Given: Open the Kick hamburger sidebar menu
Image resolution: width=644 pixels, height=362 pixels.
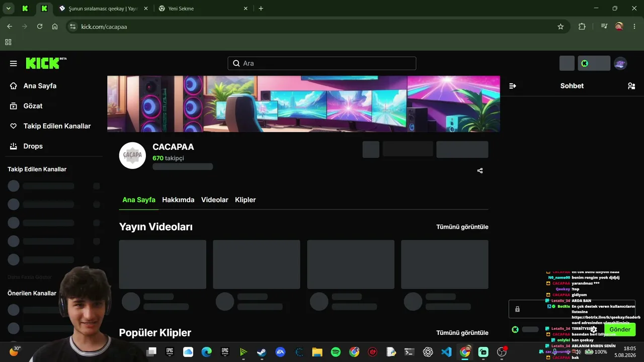Looking at the screenshot, I should pos(14,63).
